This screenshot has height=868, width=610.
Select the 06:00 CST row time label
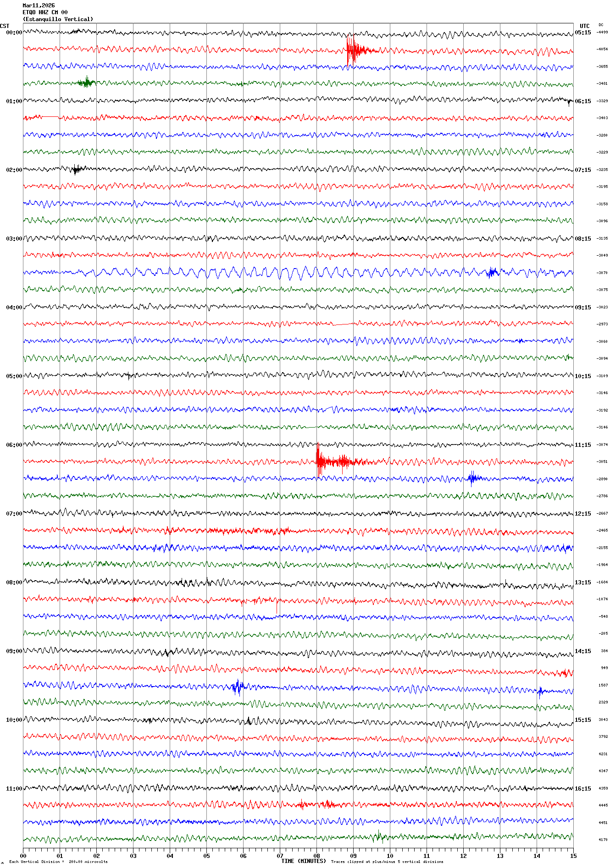[14, 445]
